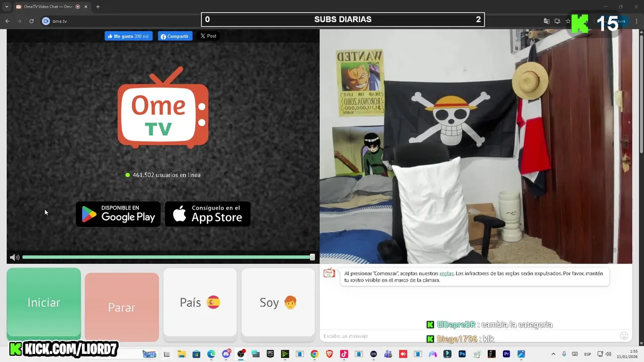Screen dimensions: 644x362
Task: Click the camera site permission icon
Action: [46, 21]
